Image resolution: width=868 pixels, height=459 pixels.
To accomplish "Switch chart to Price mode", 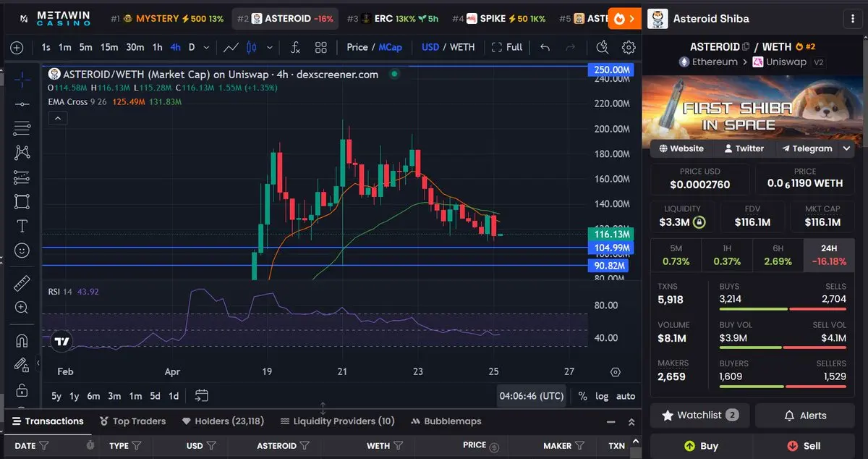I will click(x=357, y=47).
